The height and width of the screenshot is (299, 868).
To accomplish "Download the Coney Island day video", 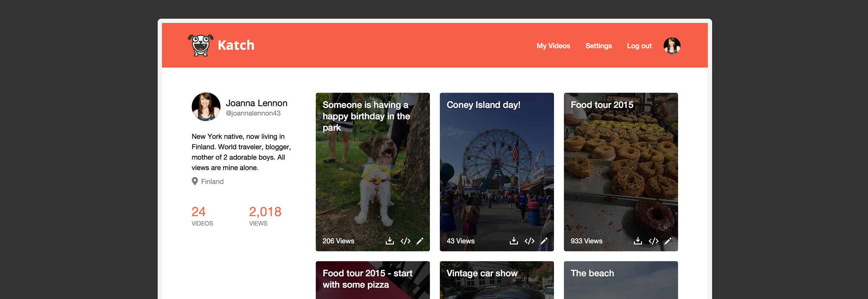I will click(x=514, y=241).
